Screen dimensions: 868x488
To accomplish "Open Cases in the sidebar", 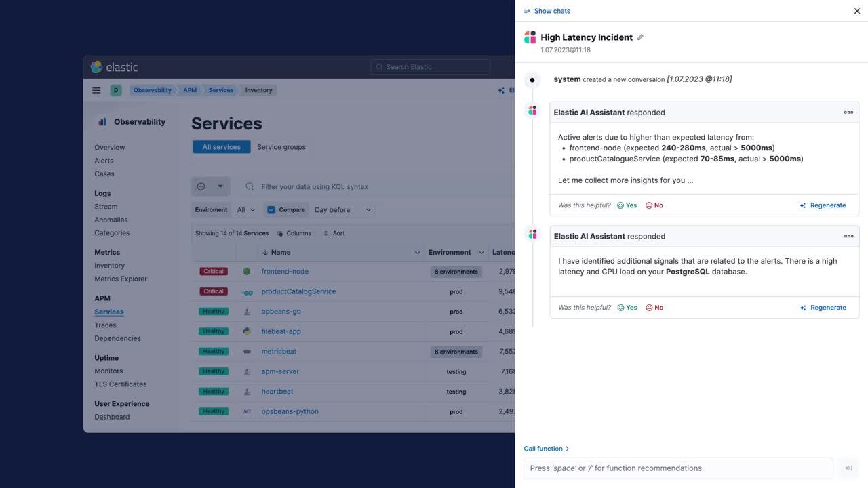I will point(104,174).
